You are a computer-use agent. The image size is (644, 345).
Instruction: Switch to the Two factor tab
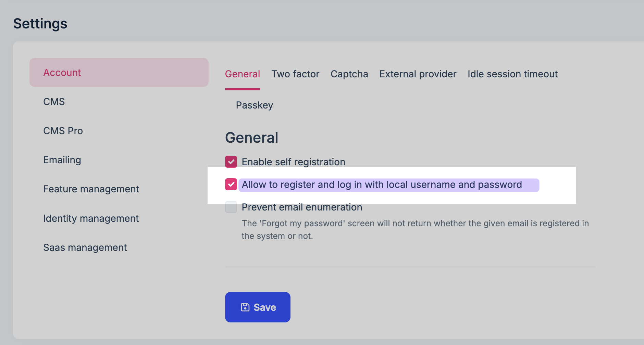pos(295,74)
